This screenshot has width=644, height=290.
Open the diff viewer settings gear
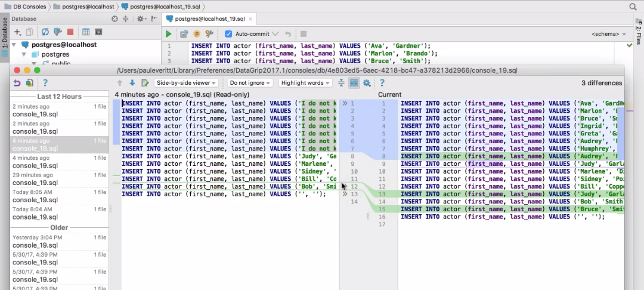(367, 83)
